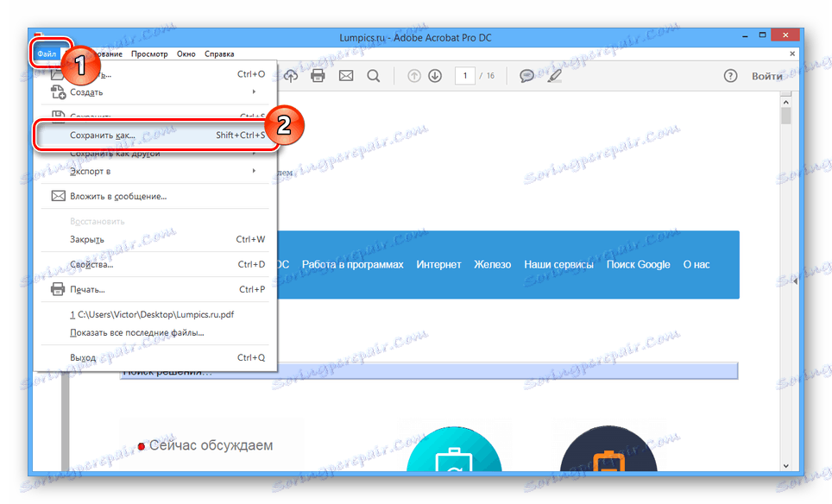Click the previous page up arrow icon
832x504 pixels.
tap(413, 75)
